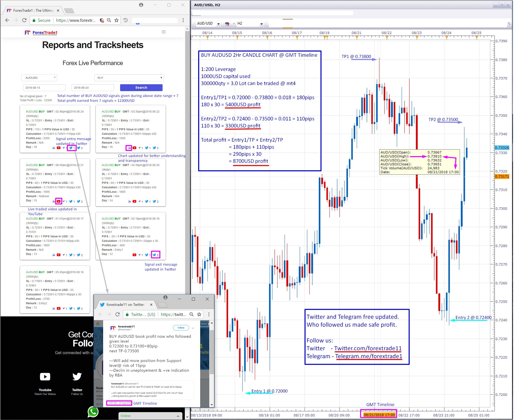Click Telegram icon in 2018.08.22 card
The width and height of the screenshot is (514, 420).
click(x=140, y=148)
